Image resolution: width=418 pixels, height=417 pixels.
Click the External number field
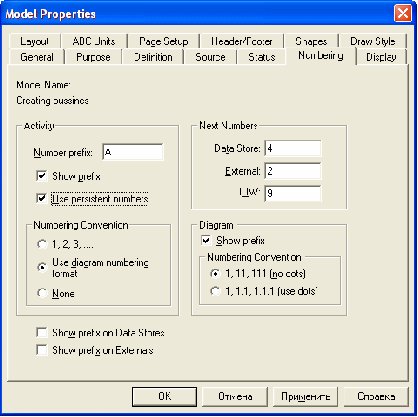(293, 171)
